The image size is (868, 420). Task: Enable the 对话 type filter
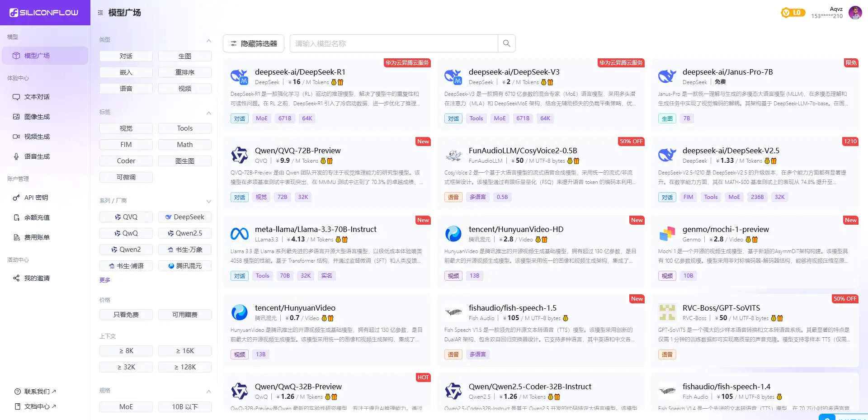click(126, 56)
